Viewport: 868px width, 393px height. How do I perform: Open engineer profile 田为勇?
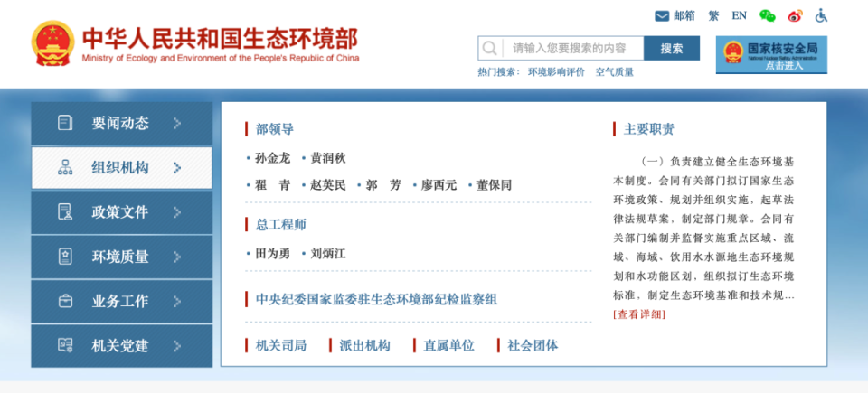pyautogui.click(x=272, y=254)
